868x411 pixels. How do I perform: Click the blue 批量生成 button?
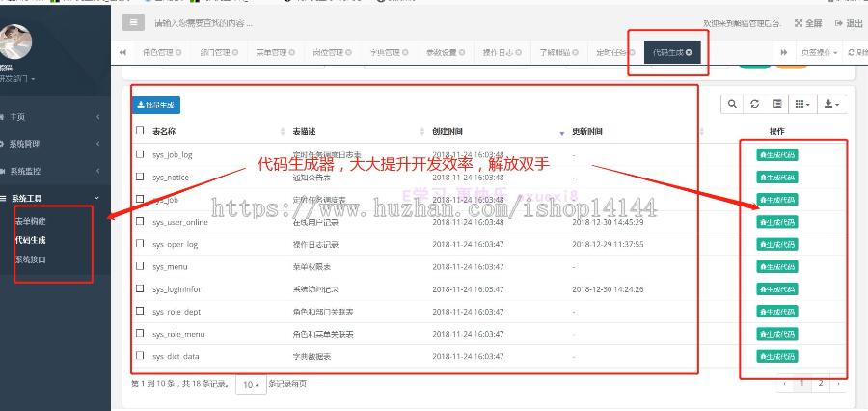(x=156, y=105)
